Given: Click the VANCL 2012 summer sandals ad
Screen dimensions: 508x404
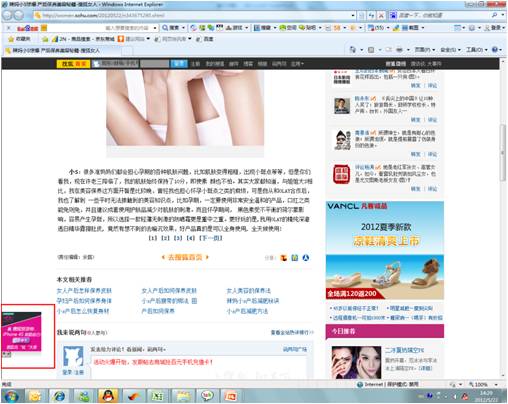Looking at the screenshot, I should tap(385, 250).
